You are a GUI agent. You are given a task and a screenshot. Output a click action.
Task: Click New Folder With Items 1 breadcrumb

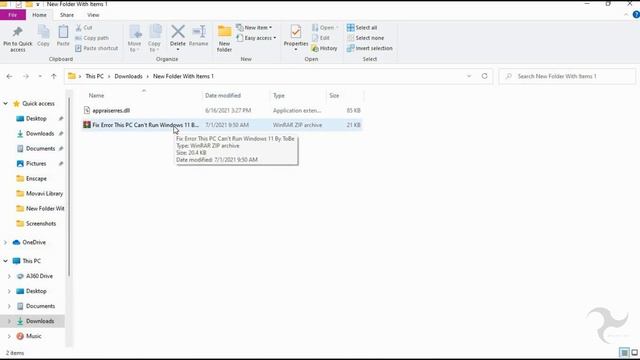coord(183,76)
